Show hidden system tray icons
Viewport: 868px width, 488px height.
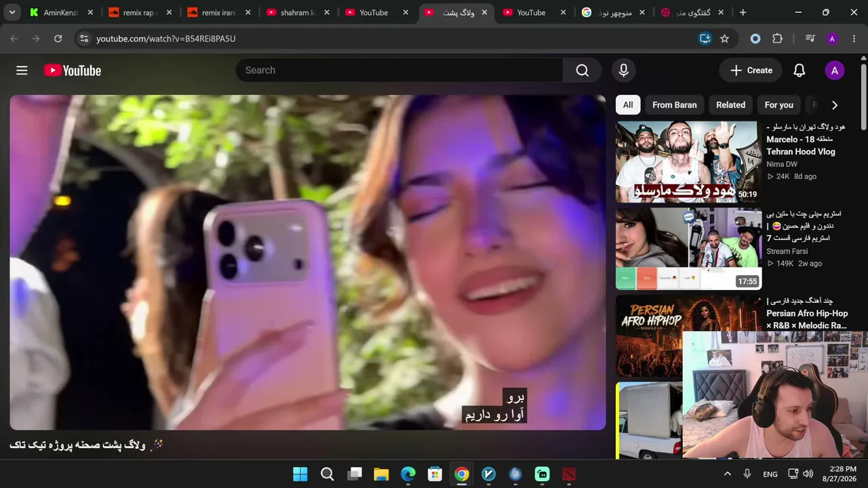[728, 474]
